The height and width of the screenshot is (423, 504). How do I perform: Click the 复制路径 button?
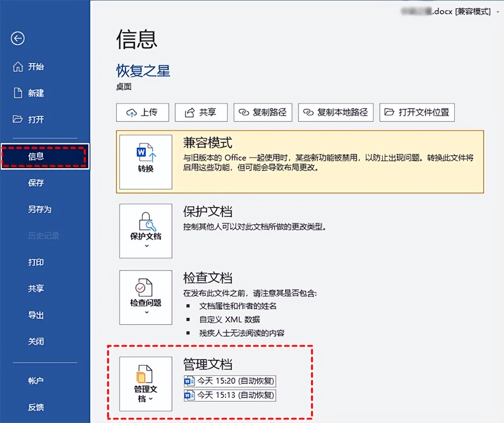(x=263, y=112)
